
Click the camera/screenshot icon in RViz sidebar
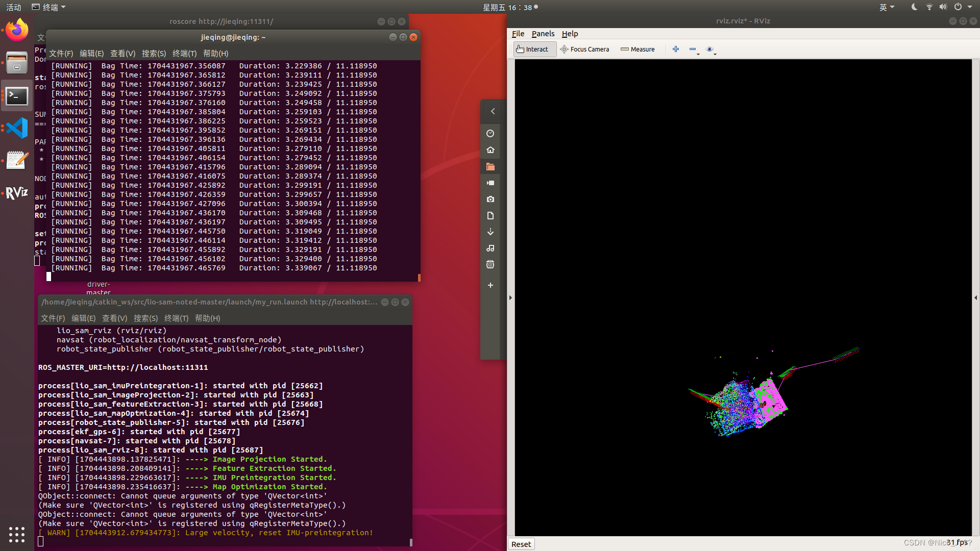491,199
